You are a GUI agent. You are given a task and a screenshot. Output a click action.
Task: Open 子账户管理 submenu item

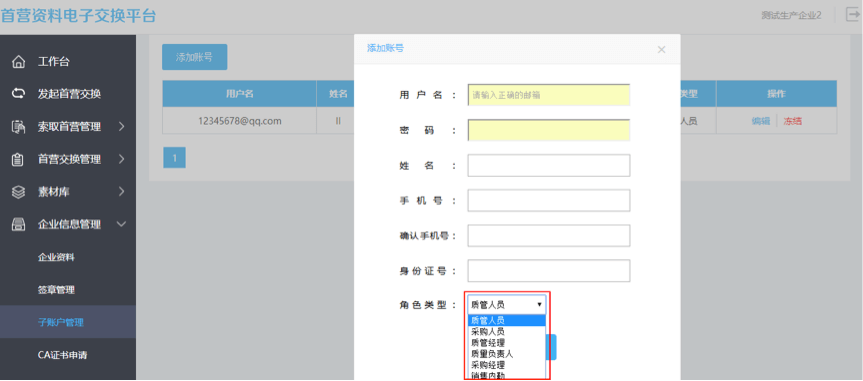tap(61, 323)
